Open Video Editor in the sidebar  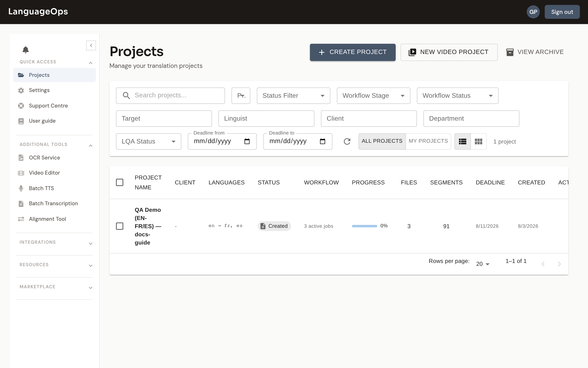[x=55, y=173]
